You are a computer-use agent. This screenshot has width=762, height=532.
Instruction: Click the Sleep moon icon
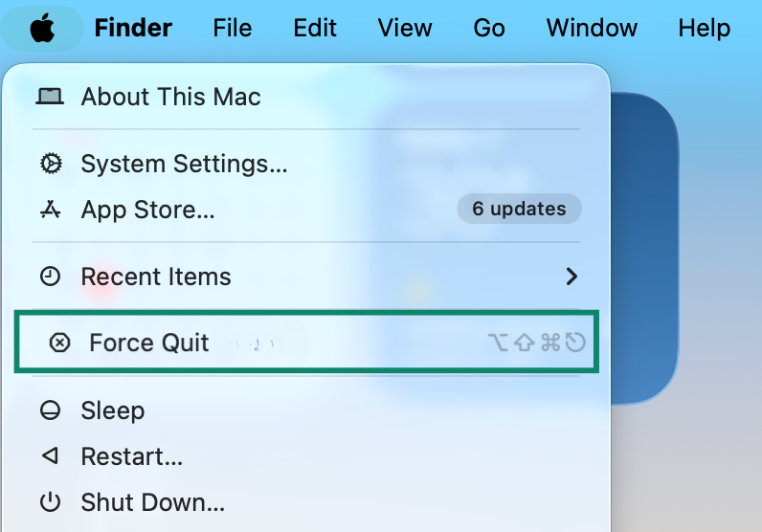(x=50, y=410)
